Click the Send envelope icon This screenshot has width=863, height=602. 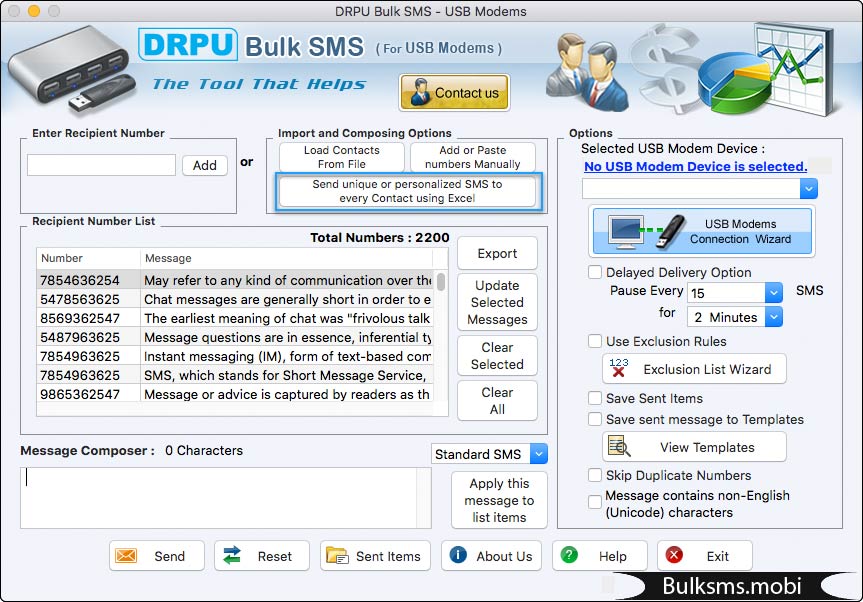(x=126, y=556)
